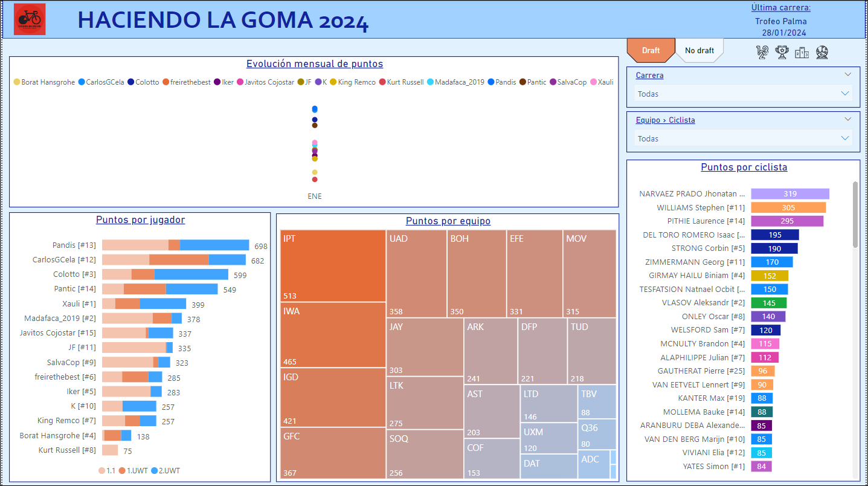Open the Equipo > Ciclista Todas dropdown

pyautogui.click(x=744, y=138)
